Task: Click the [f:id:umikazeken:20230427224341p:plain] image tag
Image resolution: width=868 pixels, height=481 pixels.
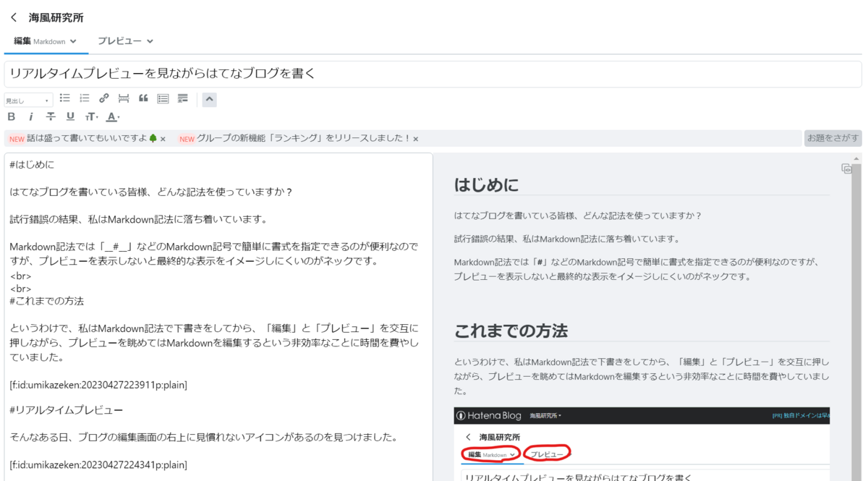Action: point(98,464)
